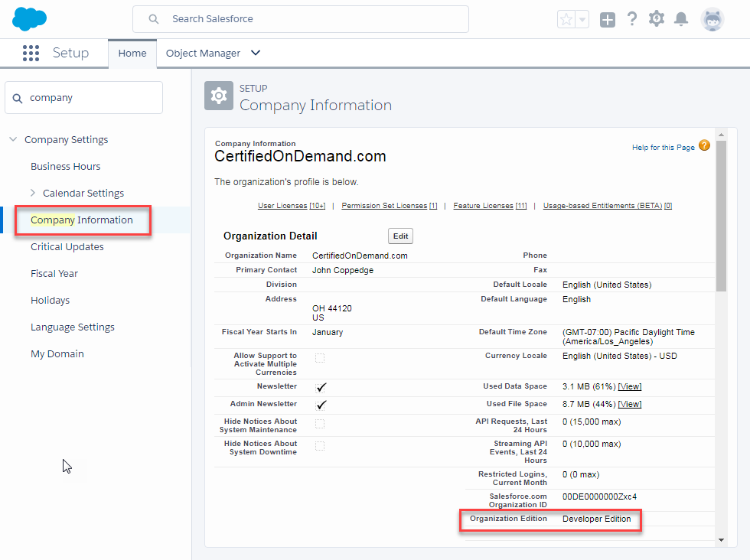
Task: Click the Streaming API Events value 0 (10,000 max)
Action: pos(592,444)
